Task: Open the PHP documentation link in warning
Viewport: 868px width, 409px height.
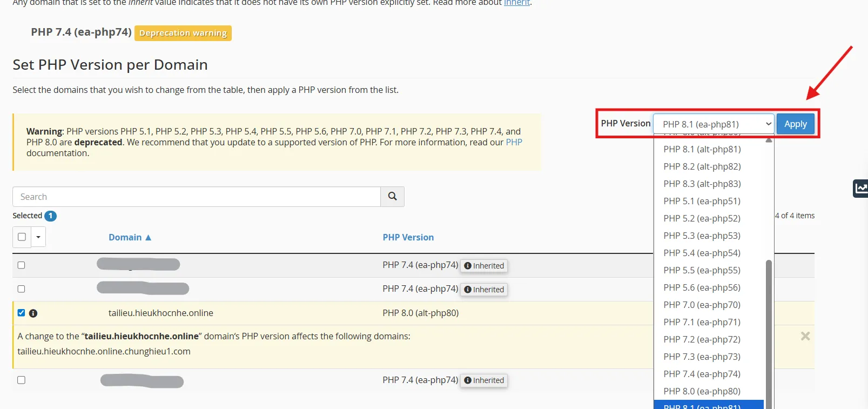Action: pos(514,142)
